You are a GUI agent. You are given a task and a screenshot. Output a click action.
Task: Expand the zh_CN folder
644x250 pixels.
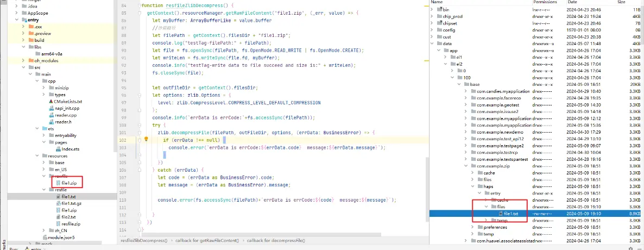click(45, 230)
